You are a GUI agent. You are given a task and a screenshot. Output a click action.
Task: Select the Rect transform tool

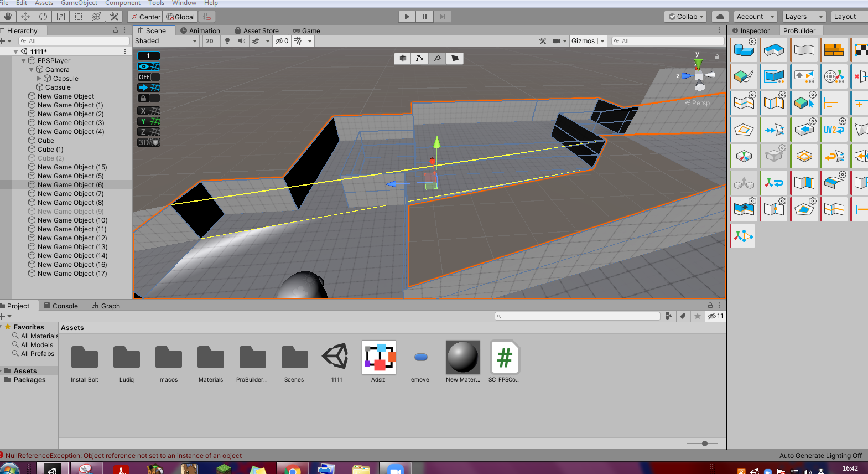click(79, 17)
